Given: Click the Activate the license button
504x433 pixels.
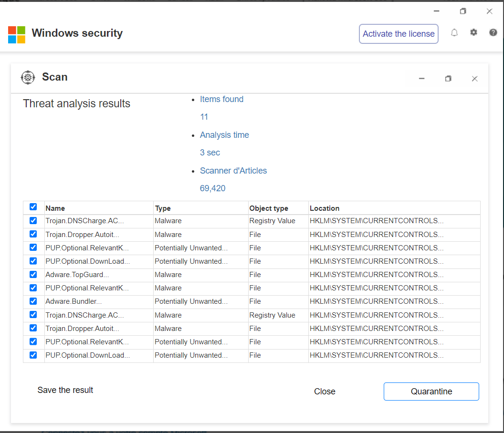Looking at the screenshot, I should 399,34.
